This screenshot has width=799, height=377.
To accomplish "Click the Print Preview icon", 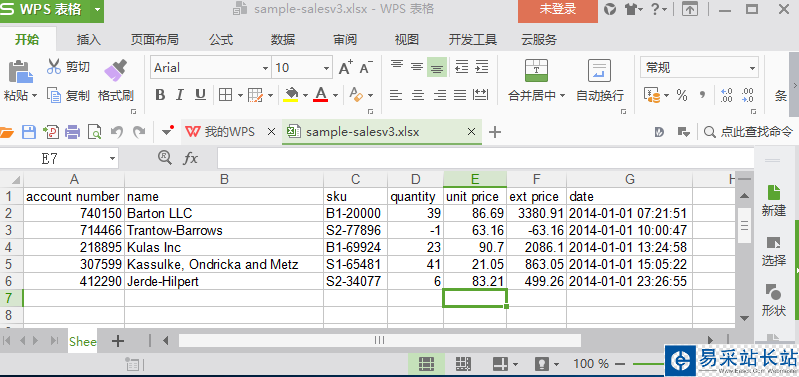I will point(94,132).
